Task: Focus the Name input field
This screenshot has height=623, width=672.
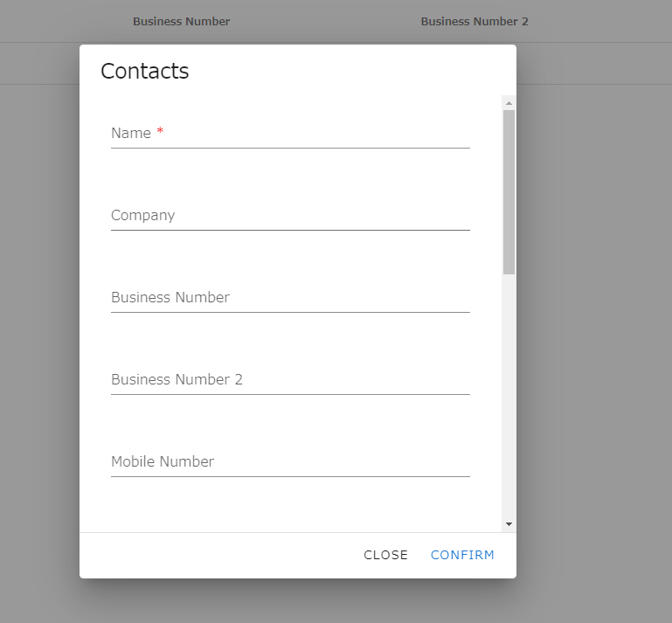Action: pos(290,134)
